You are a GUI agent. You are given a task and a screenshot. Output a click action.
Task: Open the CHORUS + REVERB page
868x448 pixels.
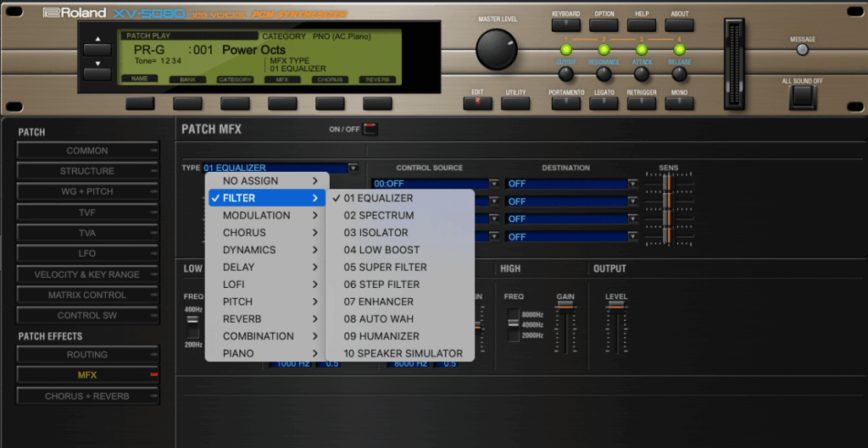87,396
